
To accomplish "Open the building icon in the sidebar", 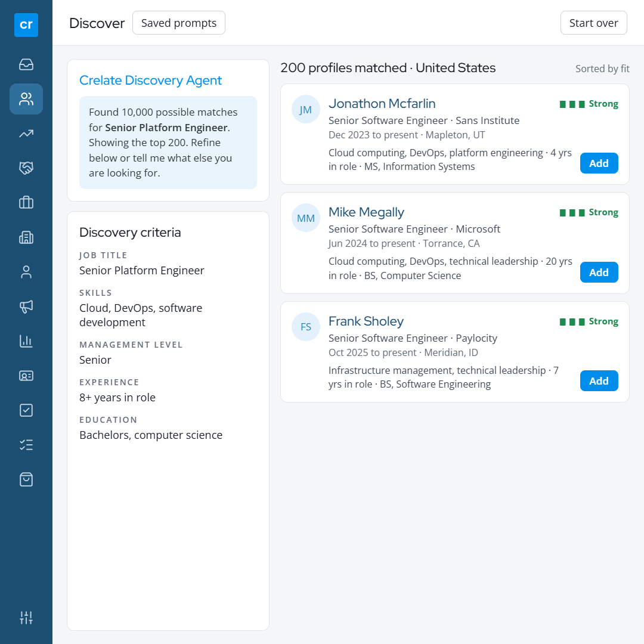I will (x=26, y=237).
